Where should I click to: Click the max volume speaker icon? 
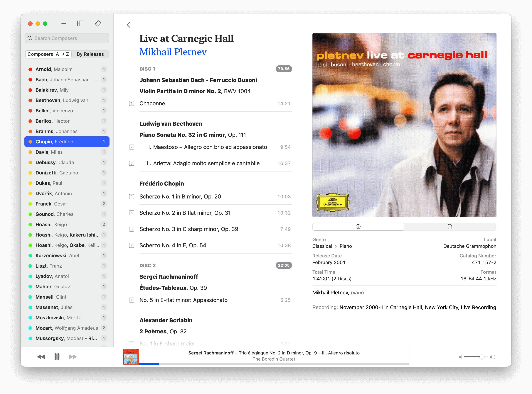pos(492,357)
